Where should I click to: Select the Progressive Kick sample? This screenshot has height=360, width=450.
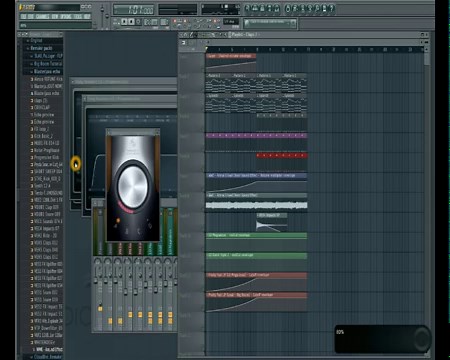[46, 157]
